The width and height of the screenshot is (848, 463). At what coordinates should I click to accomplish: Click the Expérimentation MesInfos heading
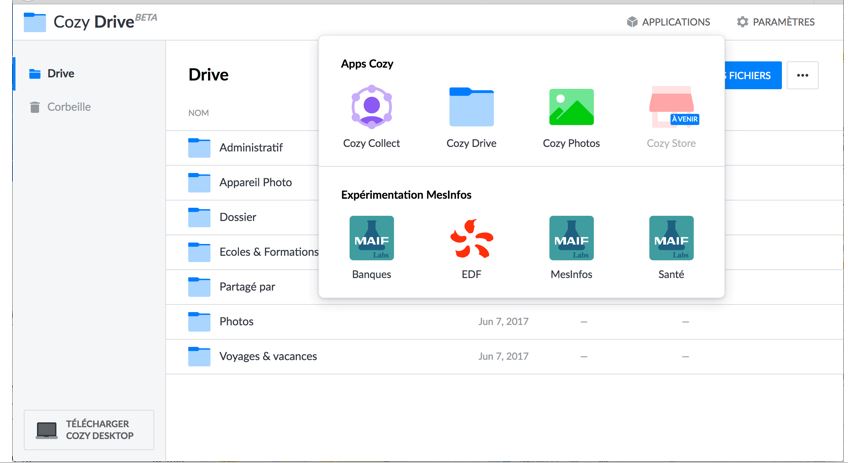[406, 195]
